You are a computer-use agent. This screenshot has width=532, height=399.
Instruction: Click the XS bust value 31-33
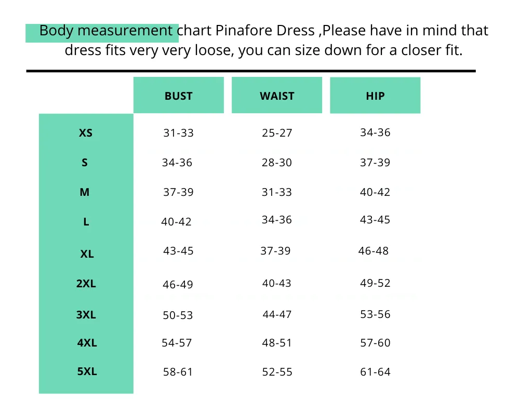[178, 133]
